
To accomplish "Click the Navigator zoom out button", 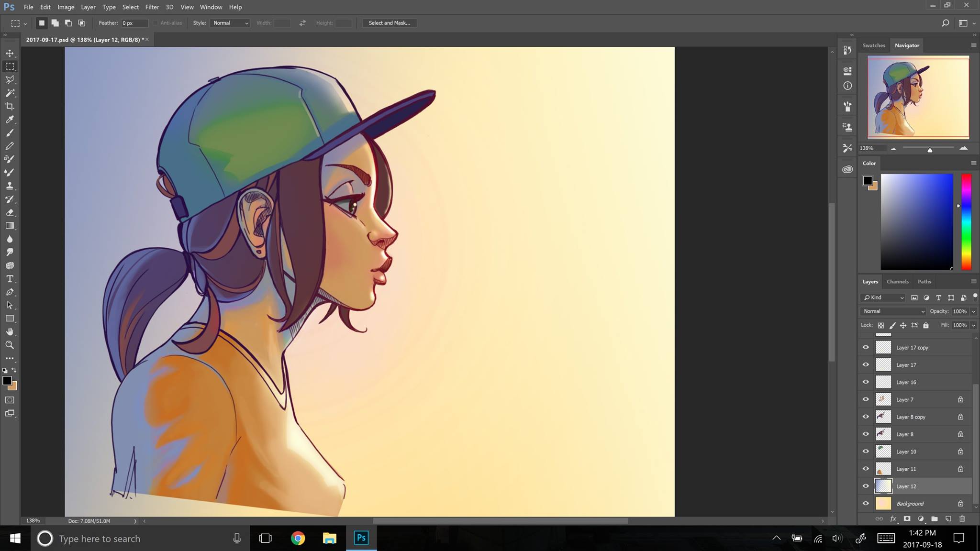I will (x=893, y=149).
